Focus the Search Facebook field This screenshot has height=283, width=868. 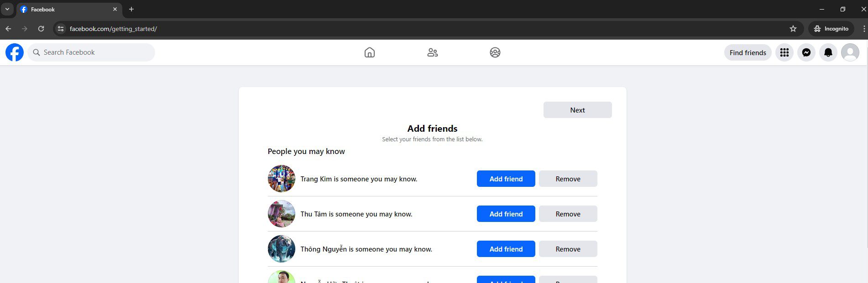click(x=91, y=52)
